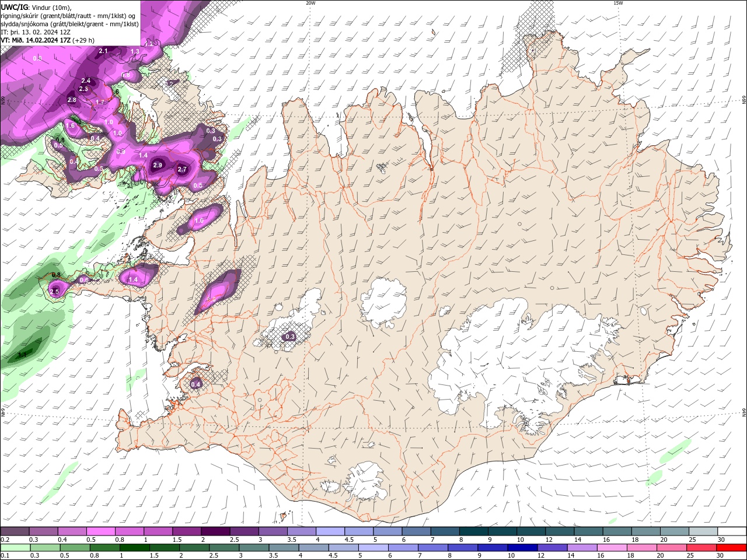Viewport: 747px width, 560px height.
Task: Click the 2.1 precipitation value on the map
Action: pyautogui.click(x=103, y=51)
